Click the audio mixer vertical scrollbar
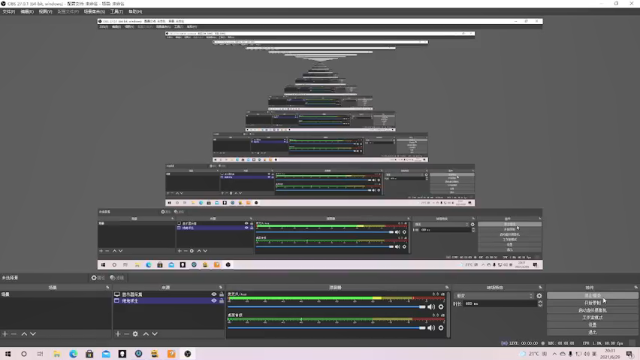 tap(449, 314)
